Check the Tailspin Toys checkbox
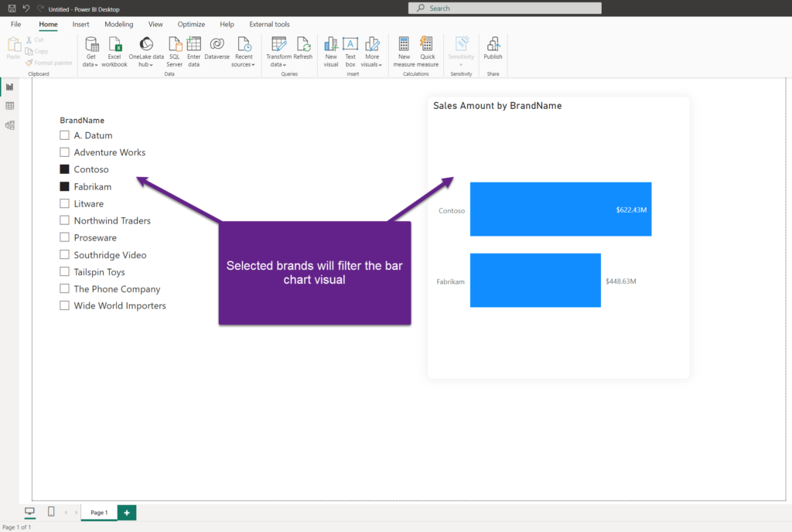 tap(64, 271)
